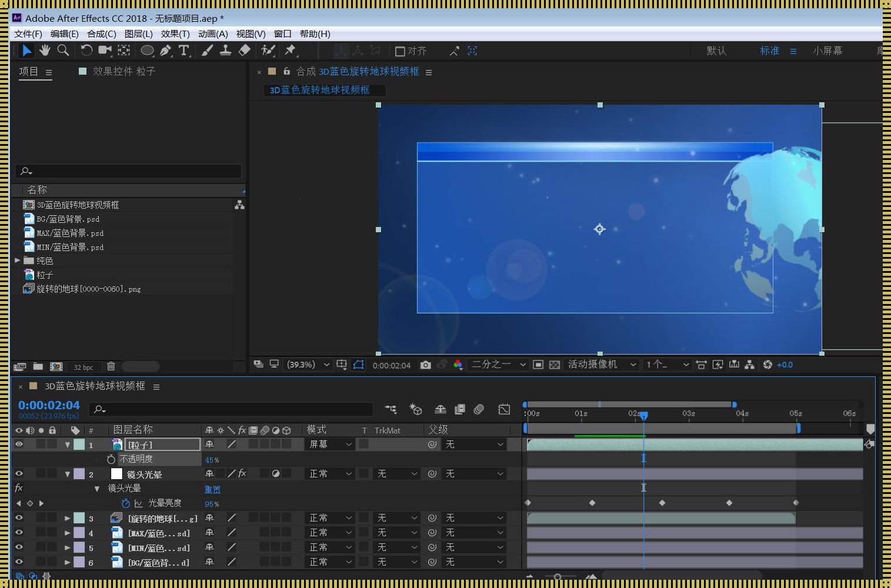Hide layer 6 BG/蓝色背 visibility eye

tap(19, 562)
